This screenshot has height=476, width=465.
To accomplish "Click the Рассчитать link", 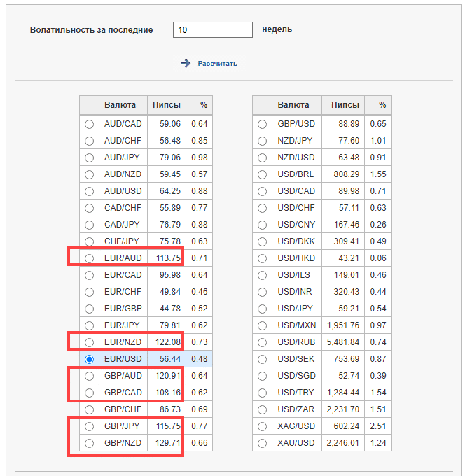I will coord(217,64).
